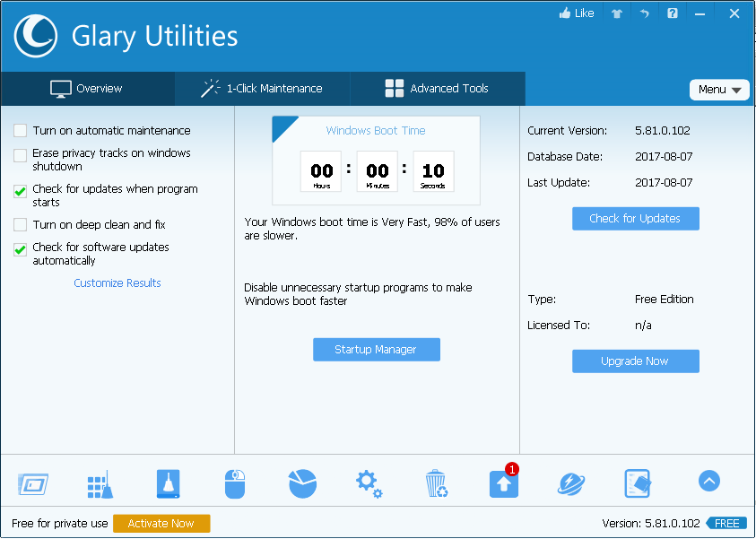Change the skin via the shirt icon
The width and height of the screenshot is (756, 539).
(x=616, y=13)
